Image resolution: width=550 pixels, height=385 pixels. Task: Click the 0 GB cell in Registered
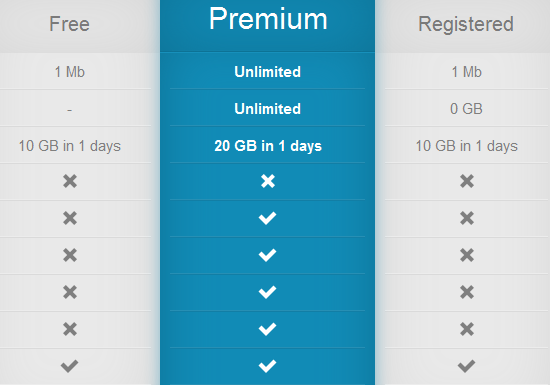click(466, 109)
